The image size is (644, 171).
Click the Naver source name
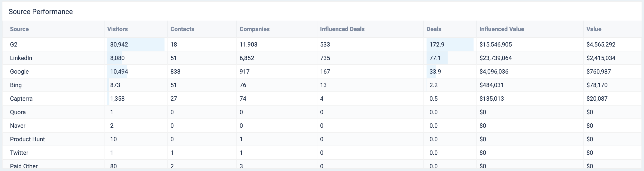coord(18,126)
